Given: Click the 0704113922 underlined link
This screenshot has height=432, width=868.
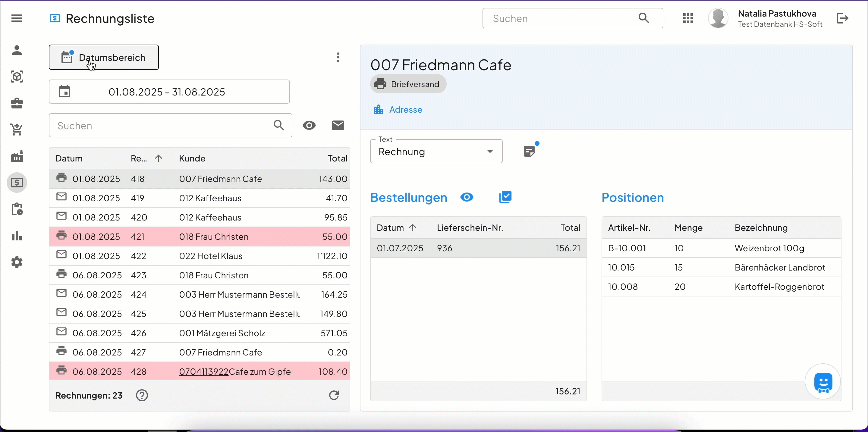Looking at the screenshot, I should [204, 372].
